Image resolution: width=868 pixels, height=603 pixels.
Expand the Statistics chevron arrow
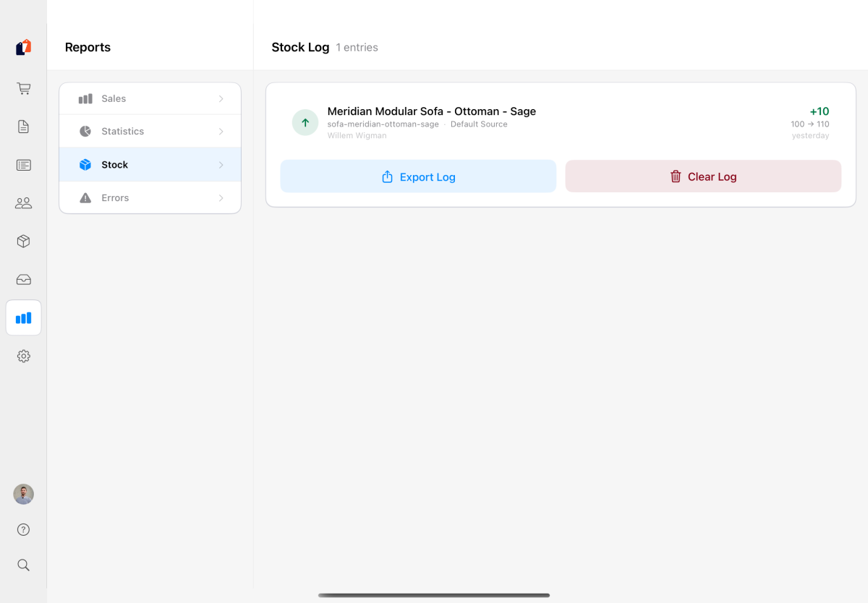pyautogui.click(x=221, y=132)
